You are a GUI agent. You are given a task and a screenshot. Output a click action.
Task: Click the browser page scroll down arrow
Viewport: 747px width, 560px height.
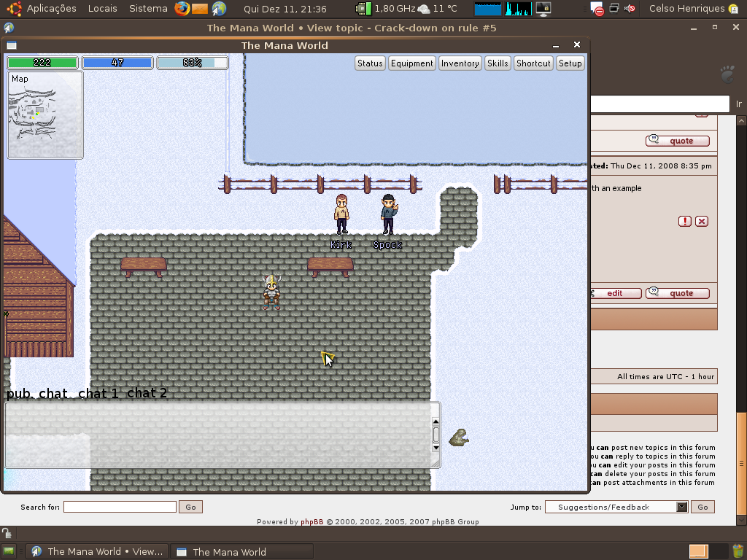[x=741, y=521]
